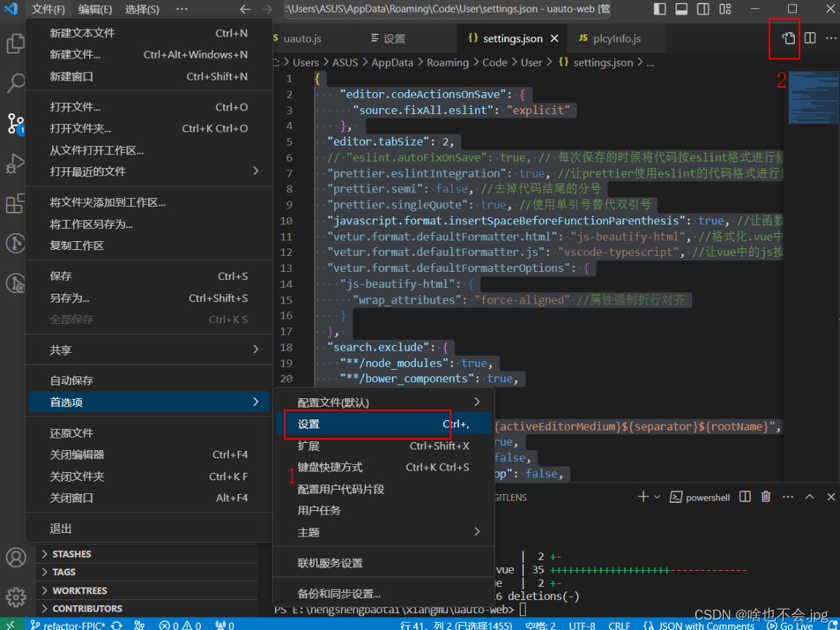Click Go Live in the status bar

792,625
